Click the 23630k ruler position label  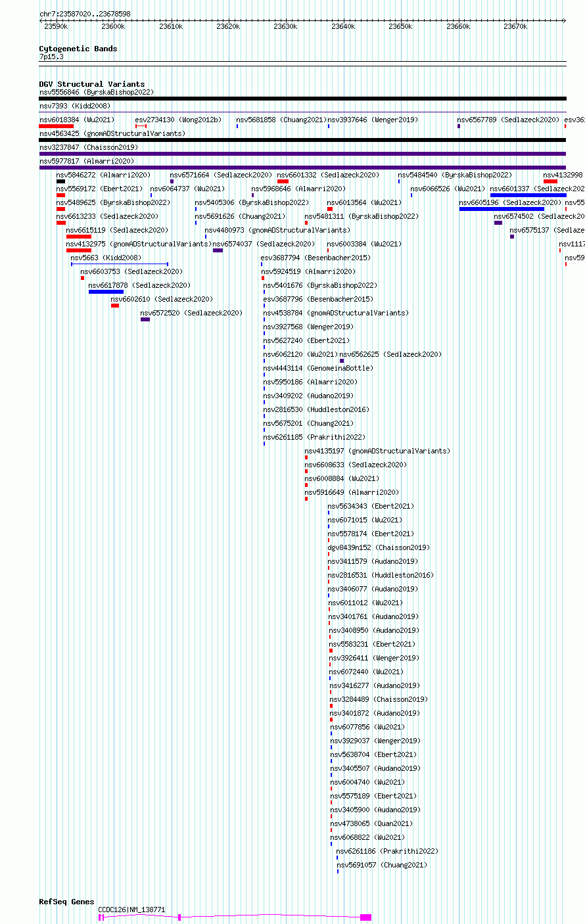[x=285, y=26]
